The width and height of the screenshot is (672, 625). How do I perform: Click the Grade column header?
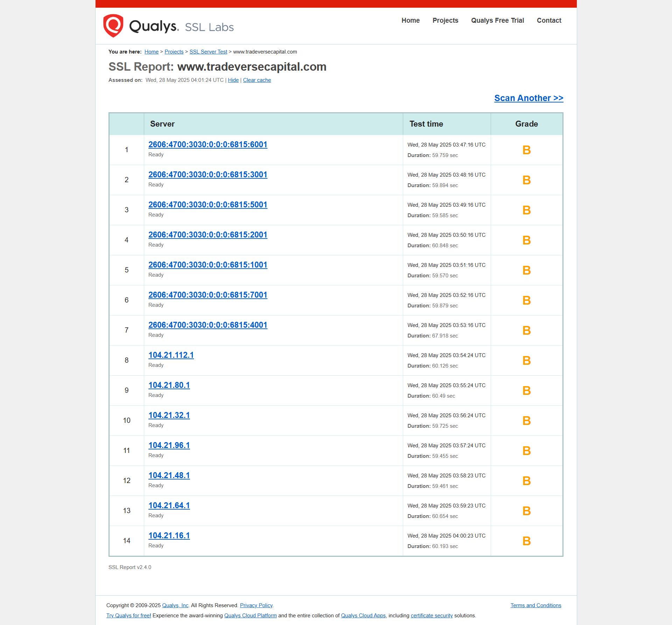point(526,124)
